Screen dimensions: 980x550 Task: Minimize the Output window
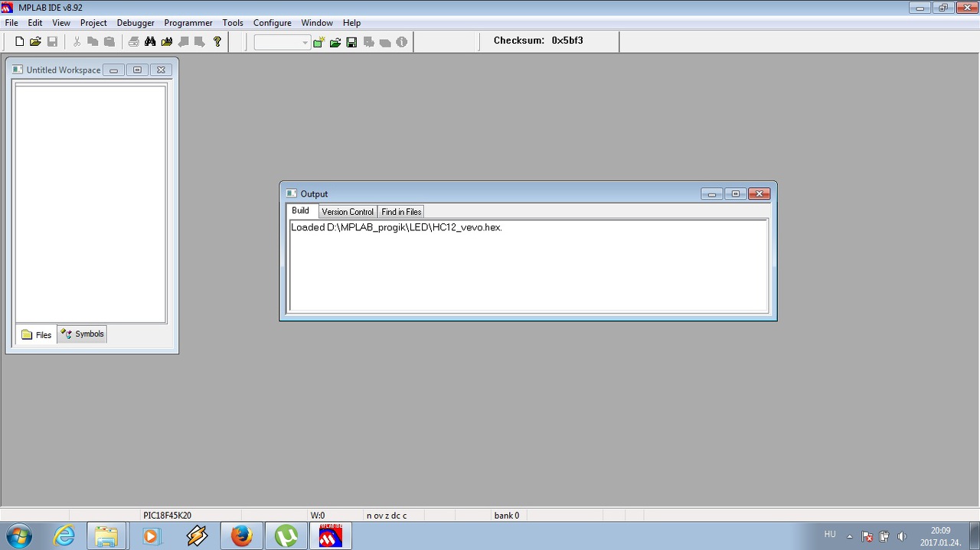pos(711,194)
